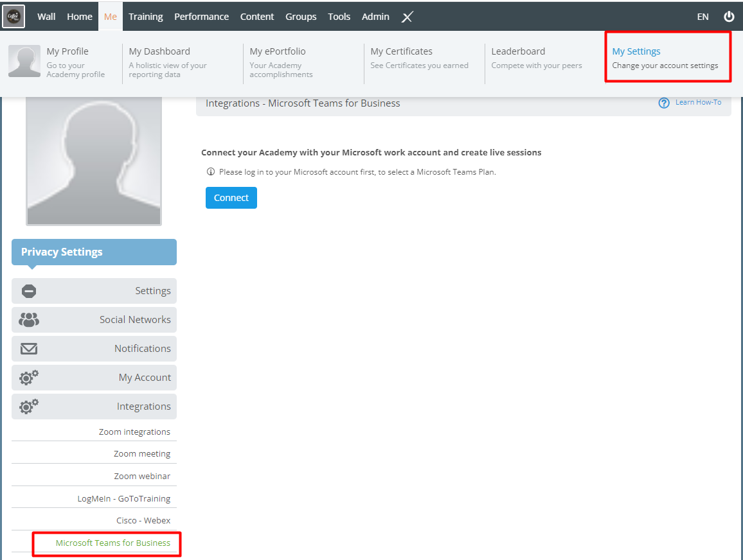Click the Social Networks people icon
The image size is (743, 560).
coord(29,320)
